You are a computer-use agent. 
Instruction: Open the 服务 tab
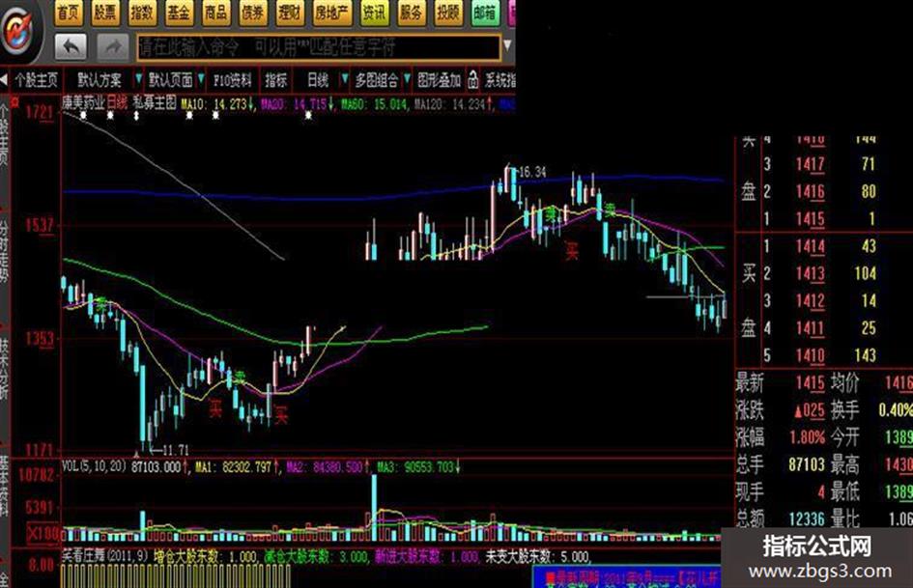pos(411,13)
